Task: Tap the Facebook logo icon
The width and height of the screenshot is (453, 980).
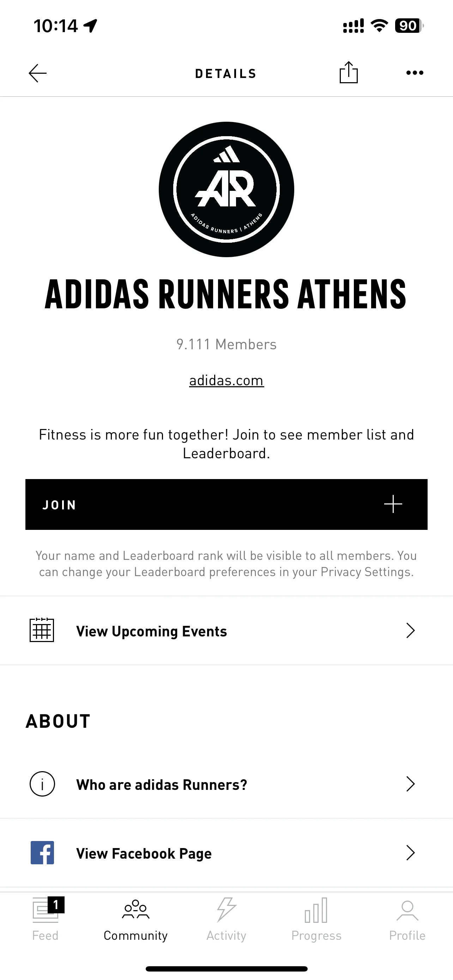Action: [x=42, y=853]
